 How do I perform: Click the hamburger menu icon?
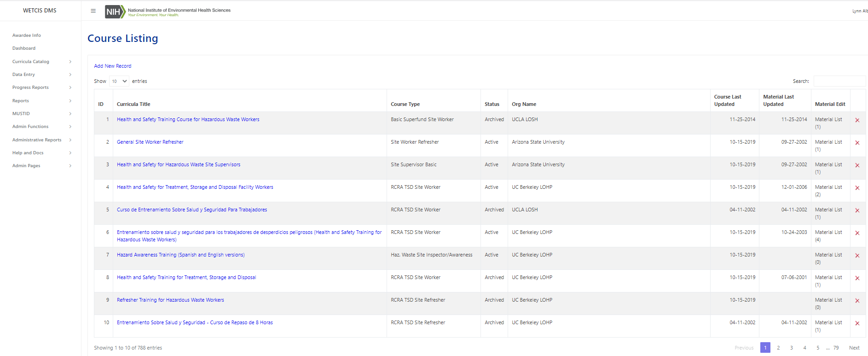click(93, 11)
